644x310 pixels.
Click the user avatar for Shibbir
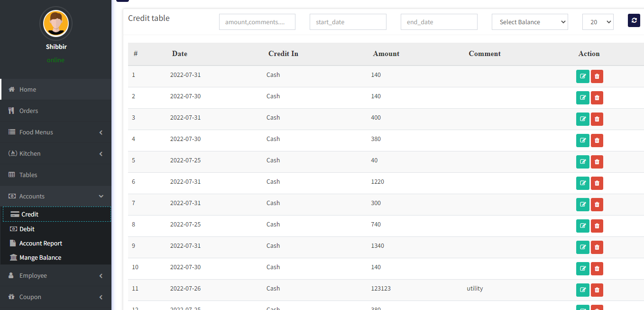coord(56,24)
